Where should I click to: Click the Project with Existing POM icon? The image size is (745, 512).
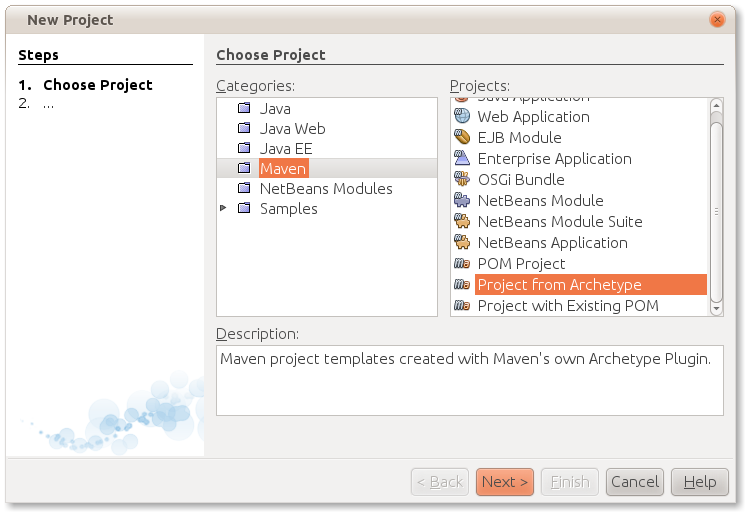[462, 305]
